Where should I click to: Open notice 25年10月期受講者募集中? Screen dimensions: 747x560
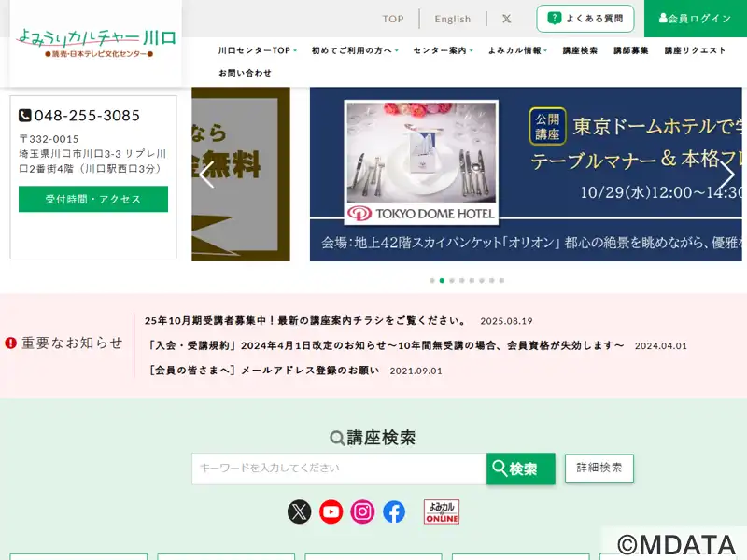pos(306,320)
